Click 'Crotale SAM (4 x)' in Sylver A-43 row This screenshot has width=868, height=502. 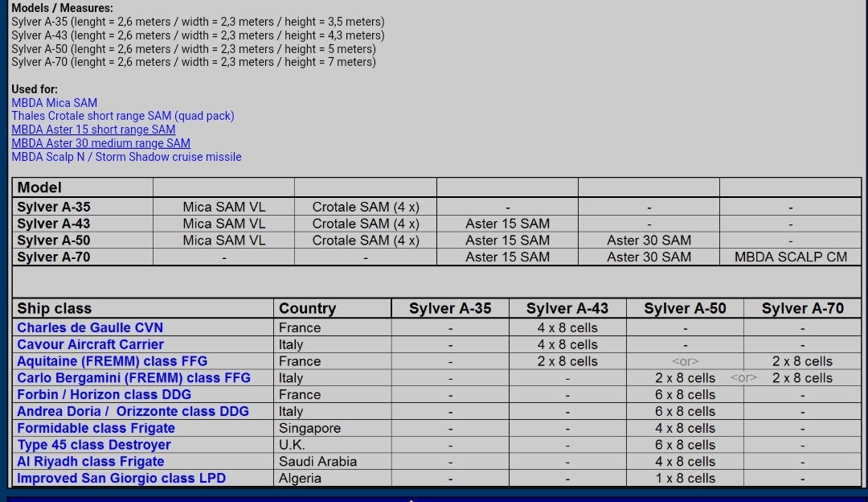(x=366, y=224)
